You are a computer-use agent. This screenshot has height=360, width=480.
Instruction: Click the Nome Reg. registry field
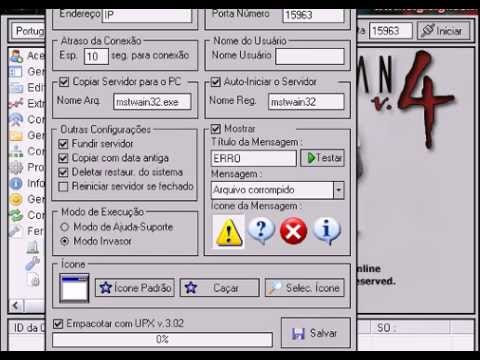[306, 102]
